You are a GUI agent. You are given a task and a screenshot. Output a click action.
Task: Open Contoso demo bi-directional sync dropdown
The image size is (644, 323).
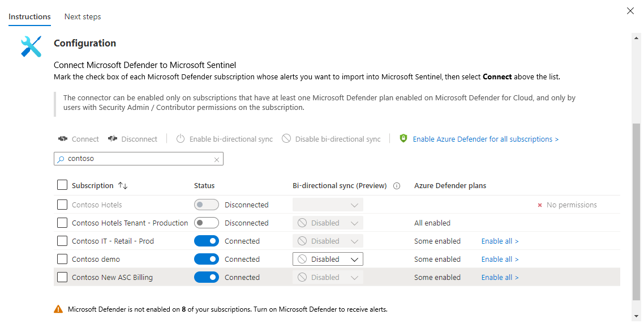tap(328, 259)
